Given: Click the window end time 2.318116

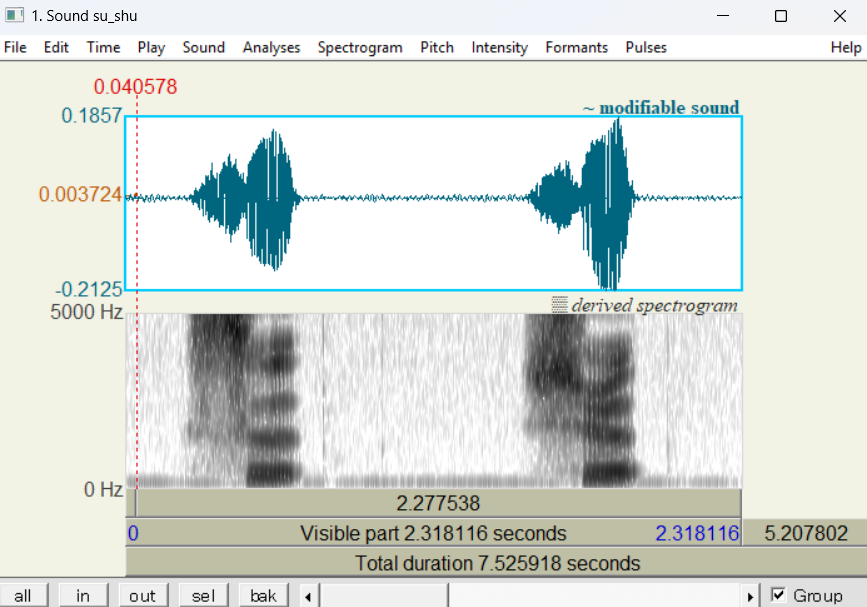Looking at the screenshot, I should 697,533.
